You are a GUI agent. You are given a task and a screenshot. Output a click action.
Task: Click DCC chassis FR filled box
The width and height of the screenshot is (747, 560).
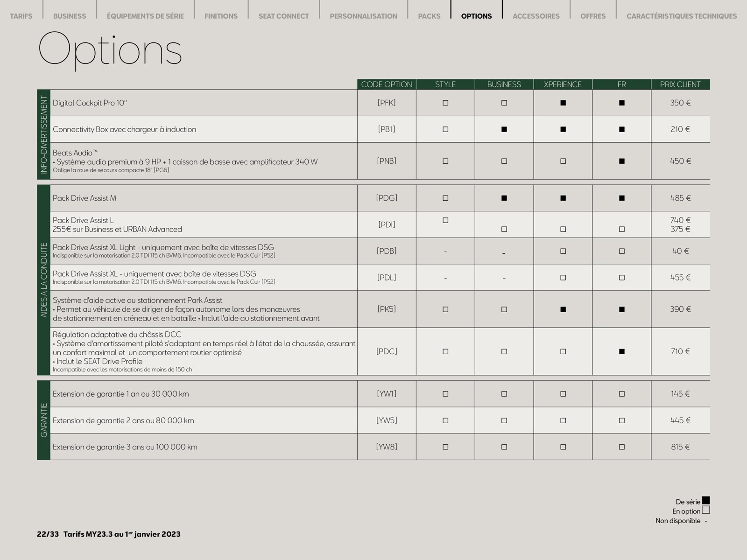click(x=622, y=351)
